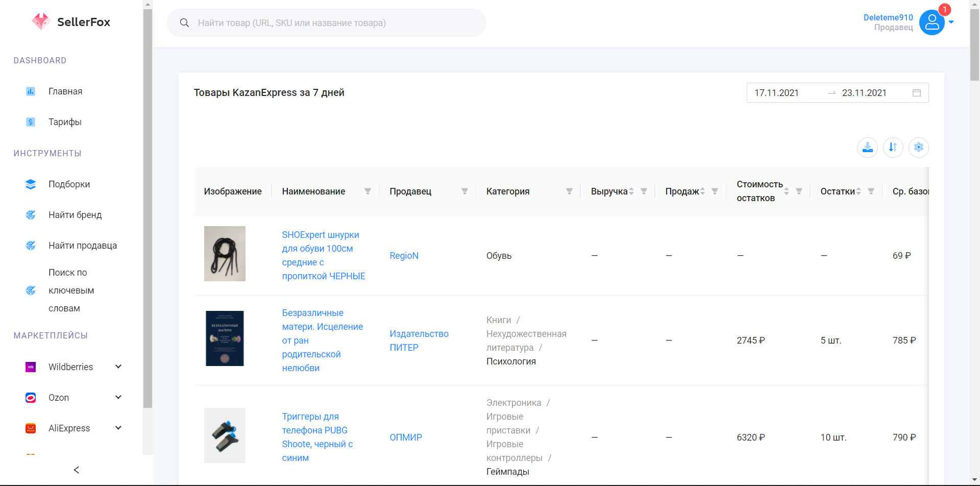Open Триггеры для телефона PUBG link

tap(317, 438)
